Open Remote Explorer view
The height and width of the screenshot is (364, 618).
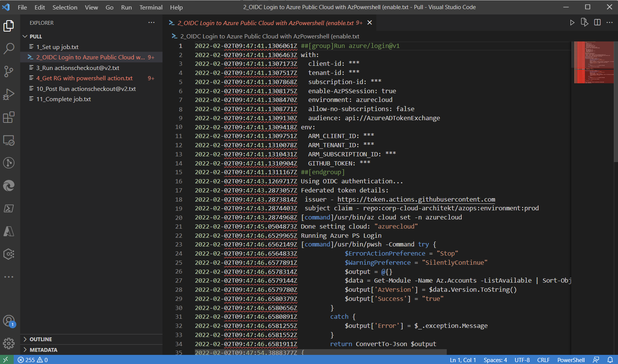pyautogui.click(x=9, y=140)
